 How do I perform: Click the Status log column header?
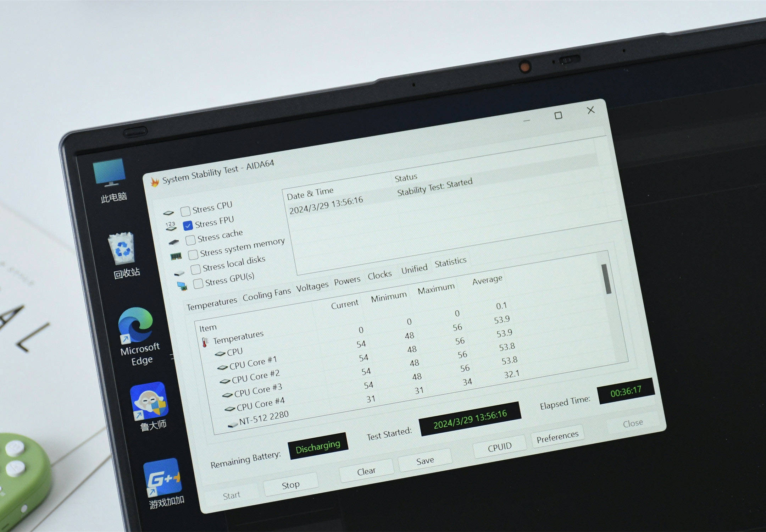pos(406,177)
